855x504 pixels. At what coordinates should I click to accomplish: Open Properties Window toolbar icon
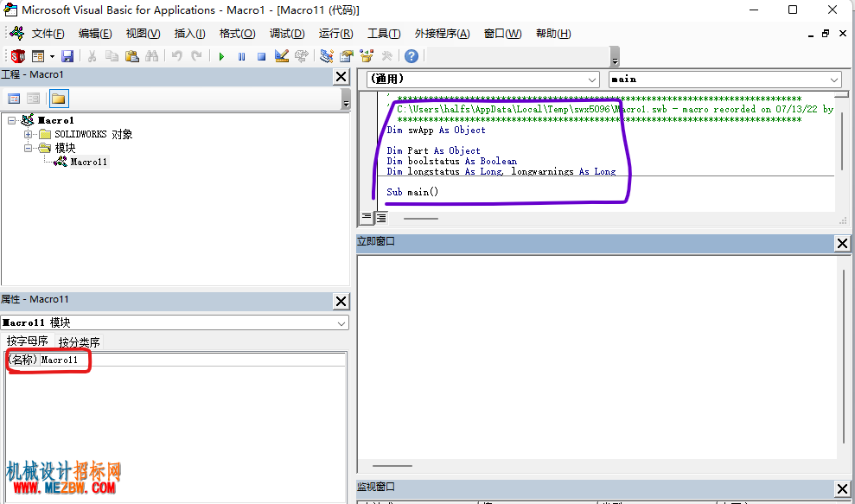347,55
